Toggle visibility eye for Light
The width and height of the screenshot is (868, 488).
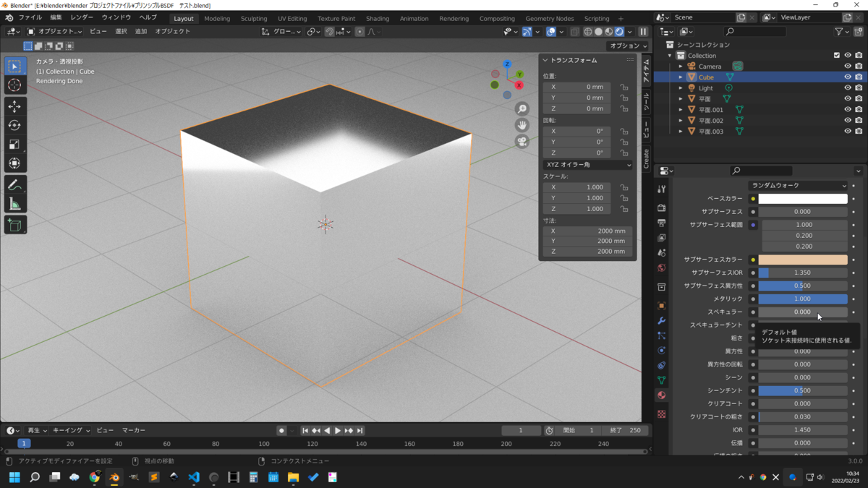(848, 87)
